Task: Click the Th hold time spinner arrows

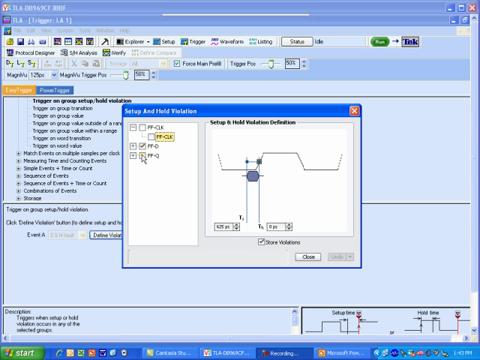Action: tap(289, 227)
